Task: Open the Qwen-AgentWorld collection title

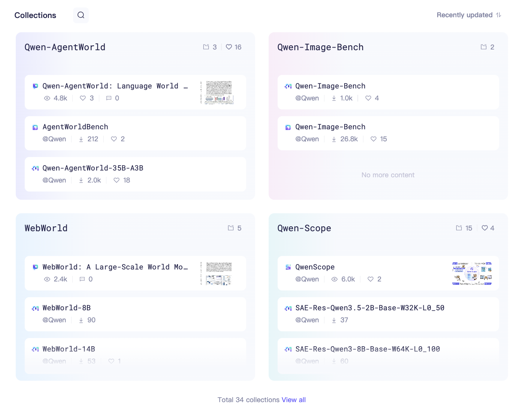Action: pyautogui.click(x=65, y=47)
